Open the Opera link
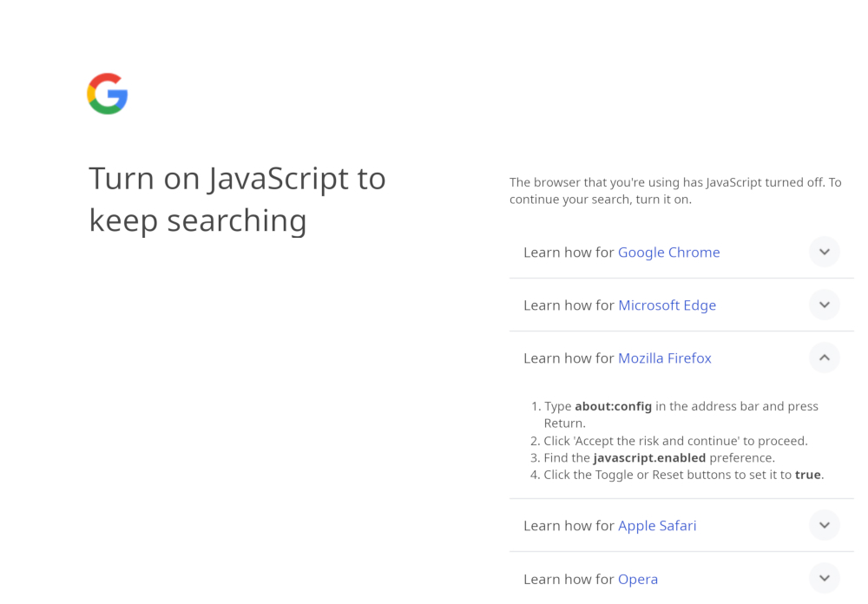Viewport: 868px width, 604px height. click(638, 579)
